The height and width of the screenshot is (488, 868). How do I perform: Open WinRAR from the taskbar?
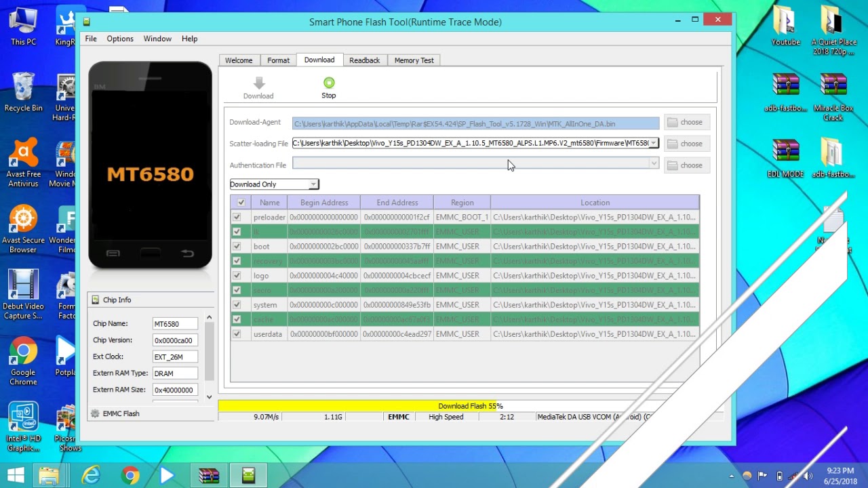(209, 476)
